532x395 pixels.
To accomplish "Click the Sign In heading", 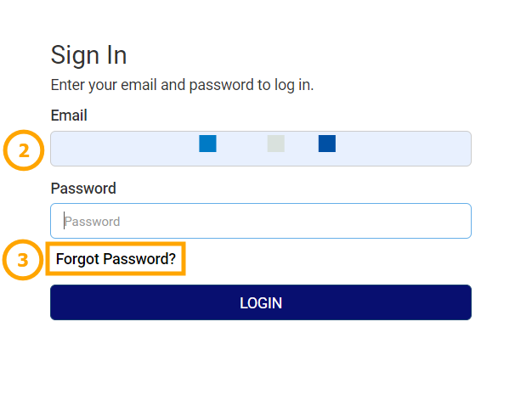I will [89, 55].
